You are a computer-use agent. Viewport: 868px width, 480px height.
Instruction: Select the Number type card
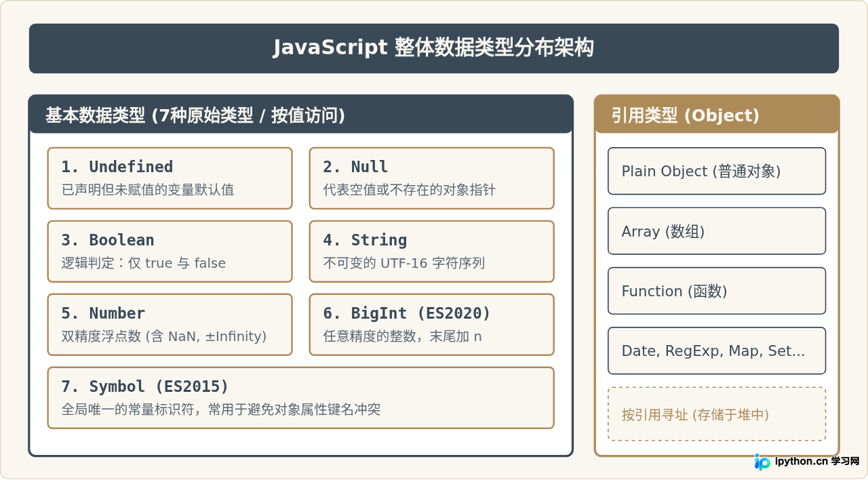170,325
